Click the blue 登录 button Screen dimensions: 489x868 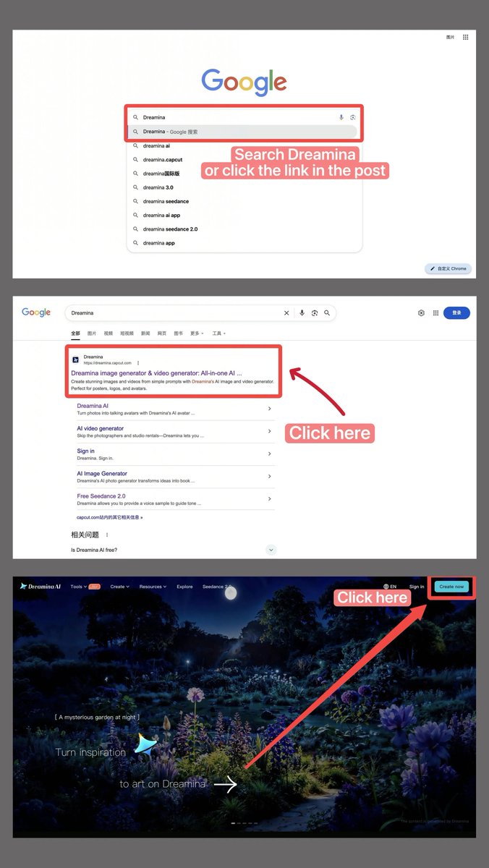(x=456, y=313)
